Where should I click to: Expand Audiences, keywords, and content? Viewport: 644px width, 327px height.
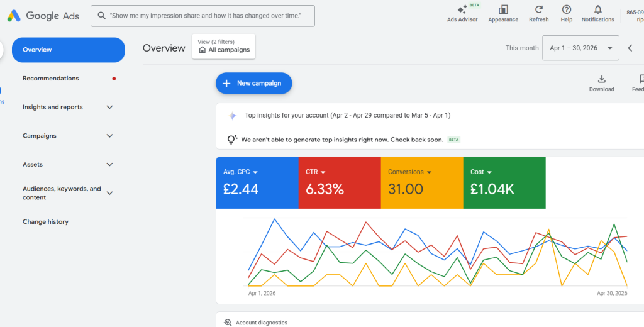point(109,193)
